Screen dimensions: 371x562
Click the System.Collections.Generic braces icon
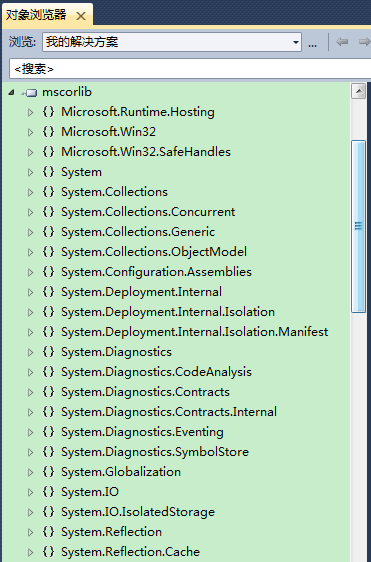pos(48,232)
